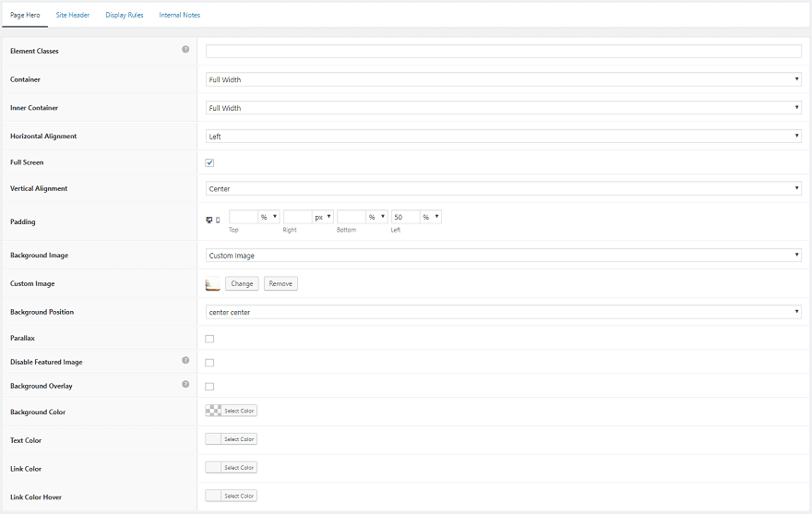Uncheck the Full Screen checkbox
This screenshot has height=514, width=812.
coord(209,162)
